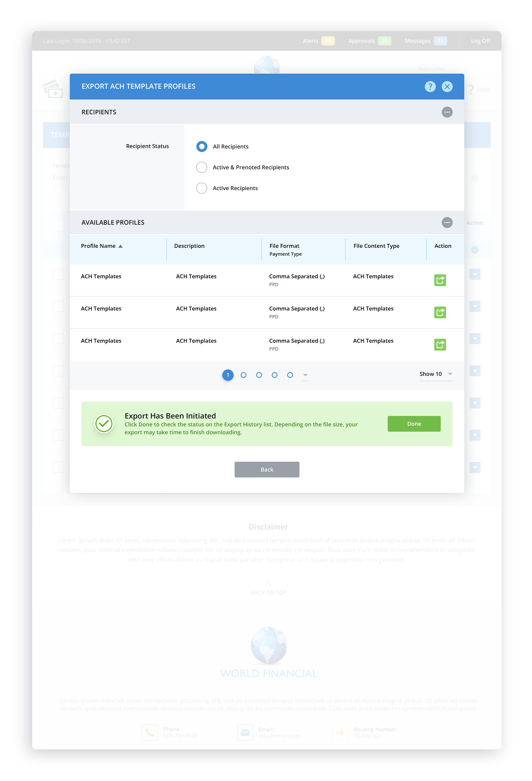Go to the second pagination page circle

(244, 375)
